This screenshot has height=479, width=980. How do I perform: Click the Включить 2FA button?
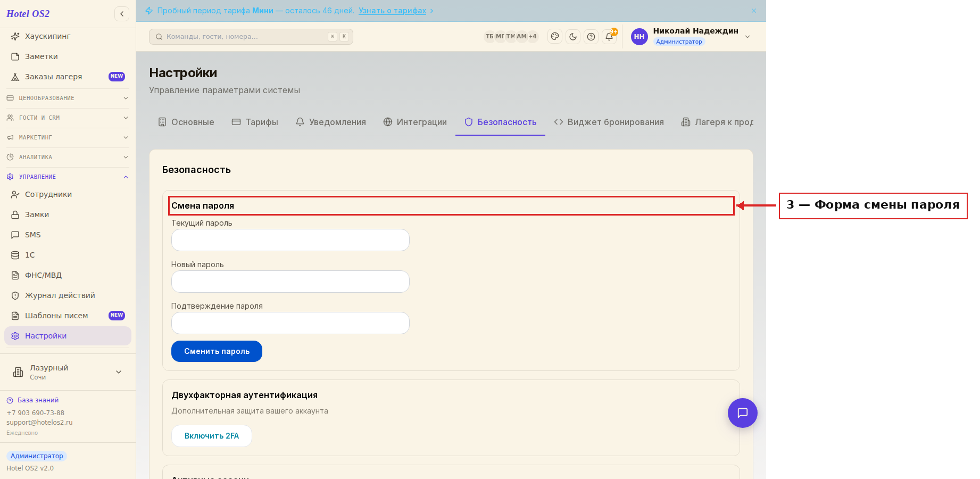click(x=212, y=436)
